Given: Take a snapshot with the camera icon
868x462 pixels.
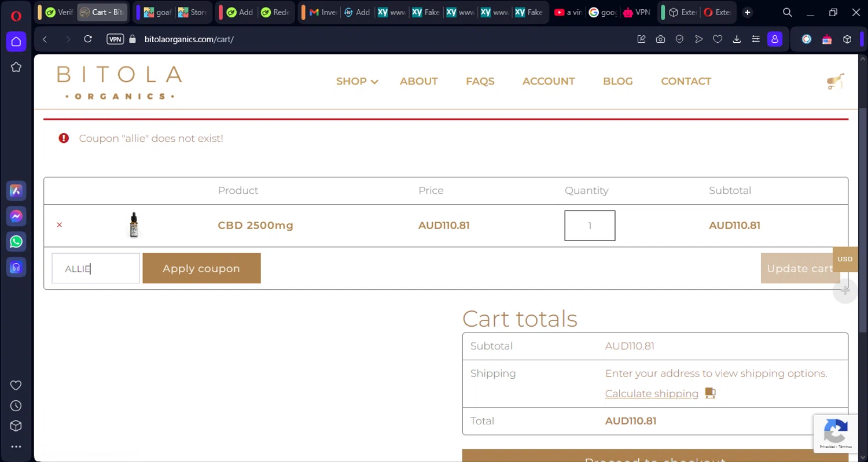Looking at the screenshot, I should [x=660, y=39].
